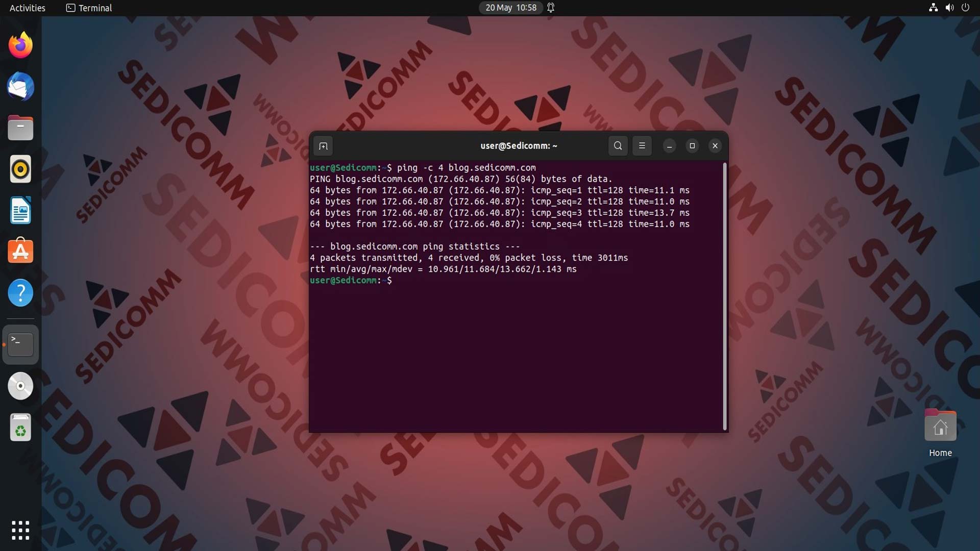Show Applications grid
Image resolution: width=980 pixels, height=551 pixels.
pos(20,530)
